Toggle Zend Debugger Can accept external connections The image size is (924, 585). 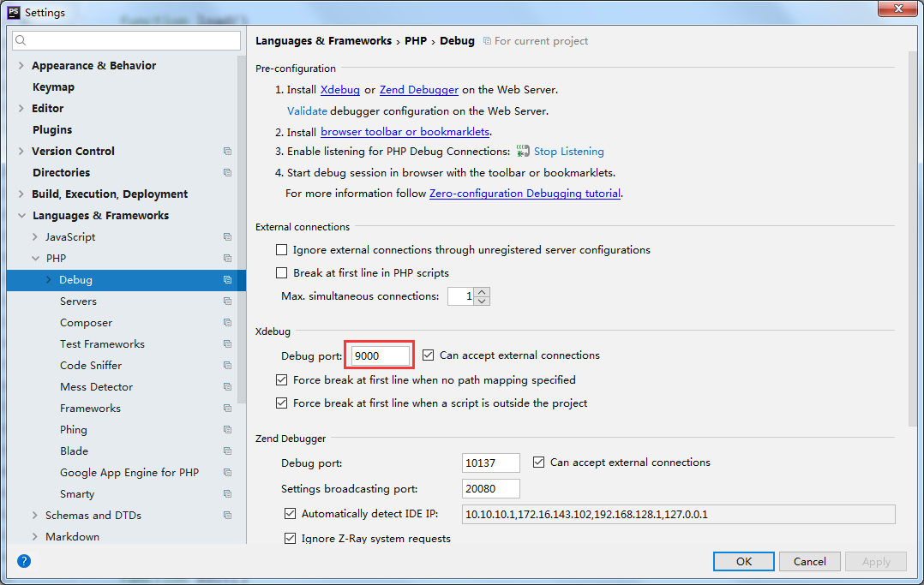[x=538, y=463]
